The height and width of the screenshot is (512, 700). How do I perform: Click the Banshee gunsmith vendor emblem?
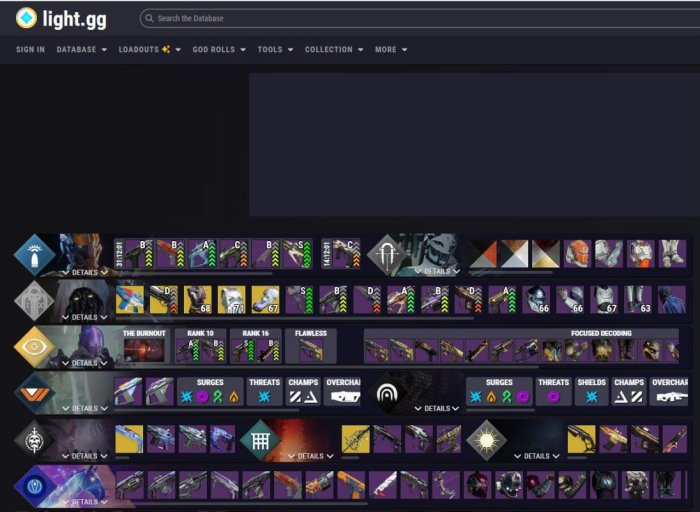pyautogui.click(x=34, y=255)
